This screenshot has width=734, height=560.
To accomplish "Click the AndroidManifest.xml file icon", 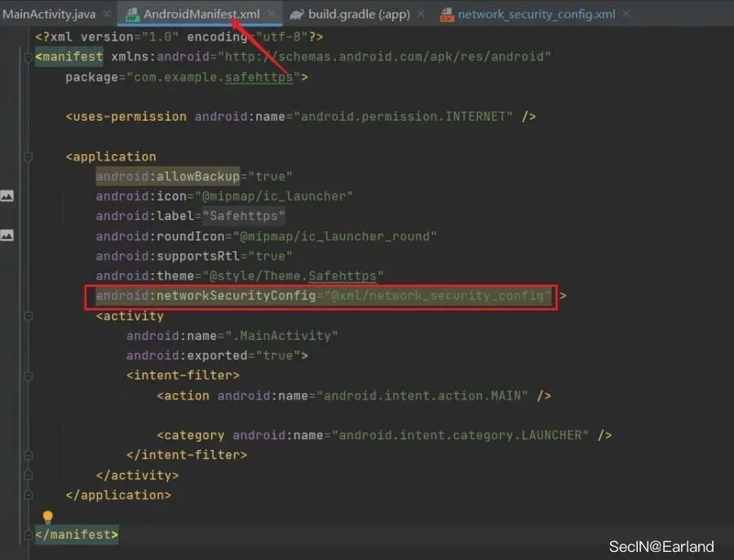I will pyautogui.click(x=132, y=15).
